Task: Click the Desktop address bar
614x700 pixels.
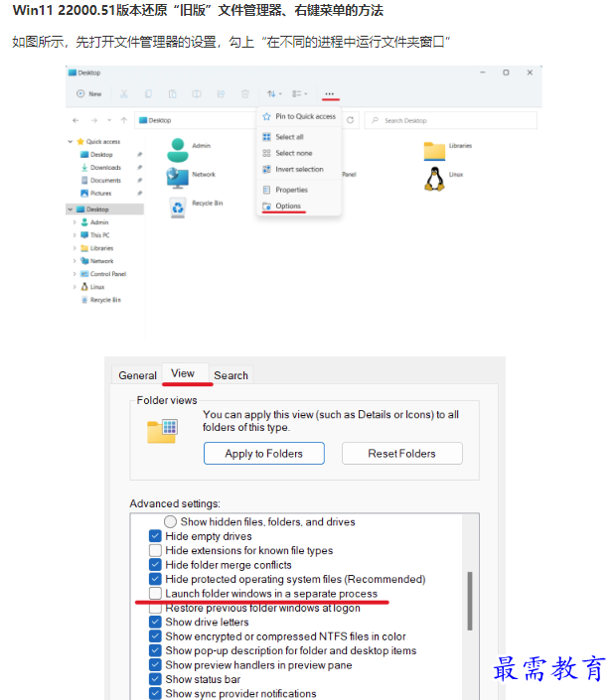Action: click(x=196, y=120)
